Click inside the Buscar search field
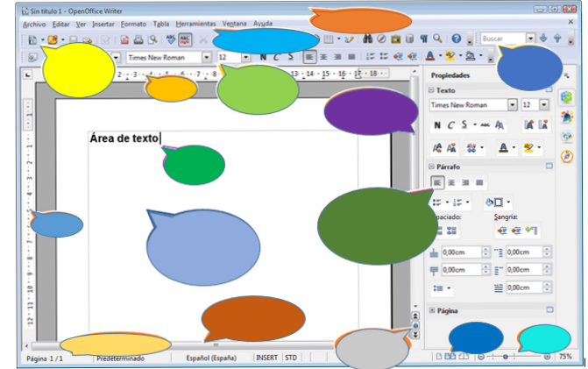588x369 pixels. 501,39
